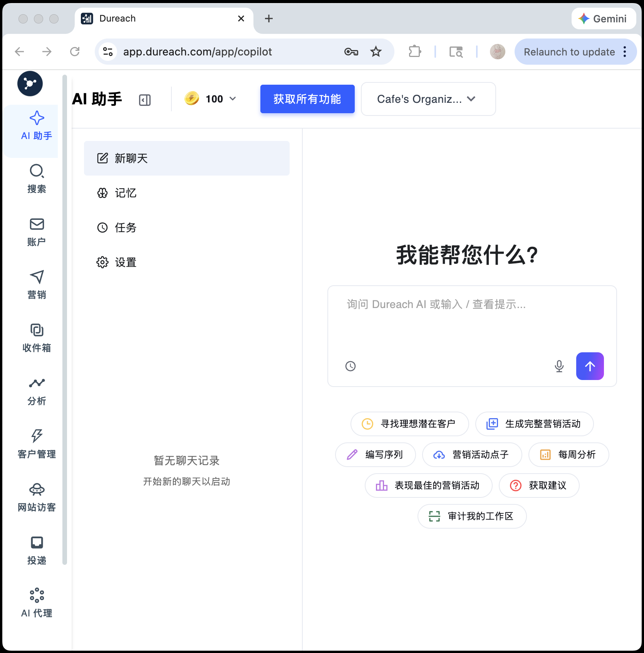
Task: Open the 网站访客 sidebar section
Action: 37,497
